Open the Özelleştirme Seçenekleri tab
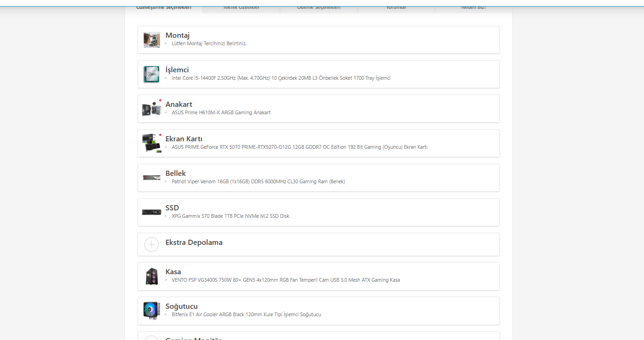The image size is (644, 340). tap(164, 7)
